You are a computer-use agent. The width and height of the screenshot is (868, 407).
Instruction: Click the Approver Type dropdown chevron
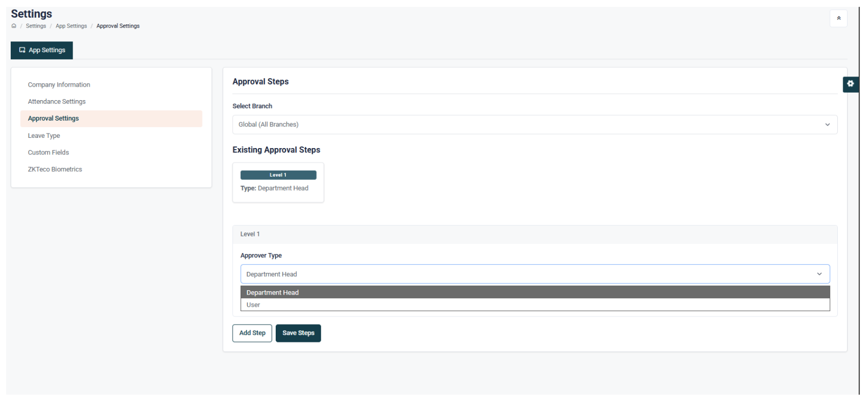point(819,274)
